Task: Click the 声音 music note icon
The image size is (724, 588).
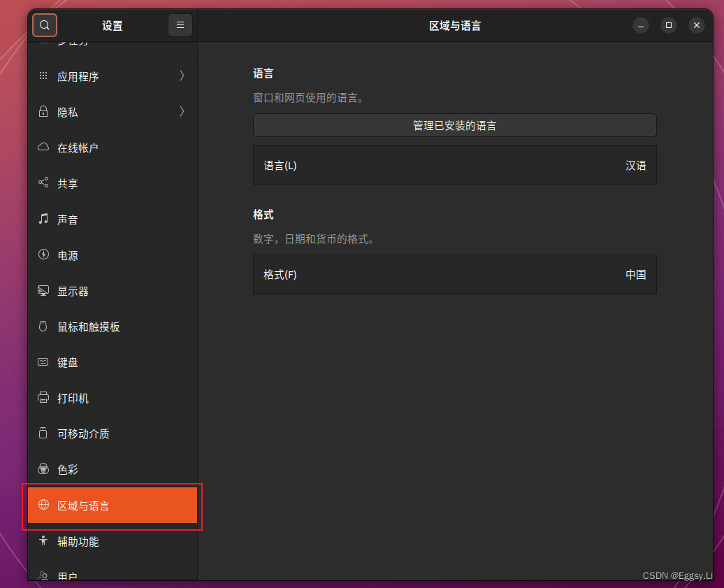Action: (43, 218)
